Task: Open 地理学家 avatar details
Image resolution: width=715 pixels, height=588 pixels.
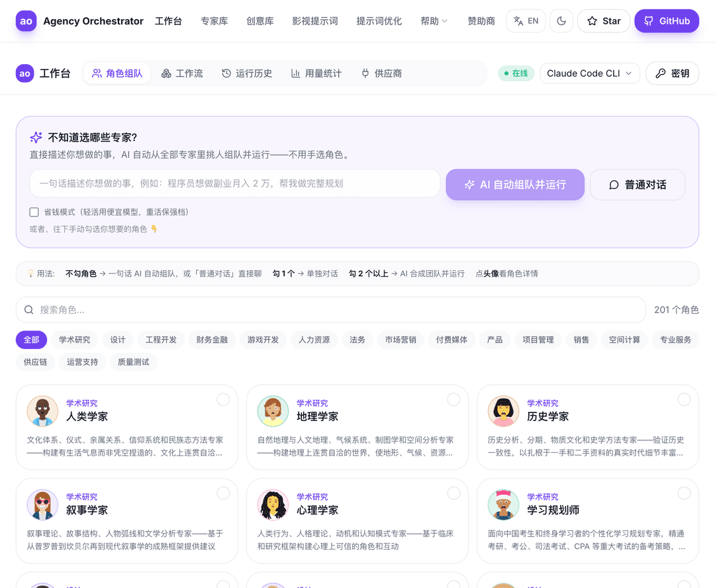Action: [x=273, y=411]
